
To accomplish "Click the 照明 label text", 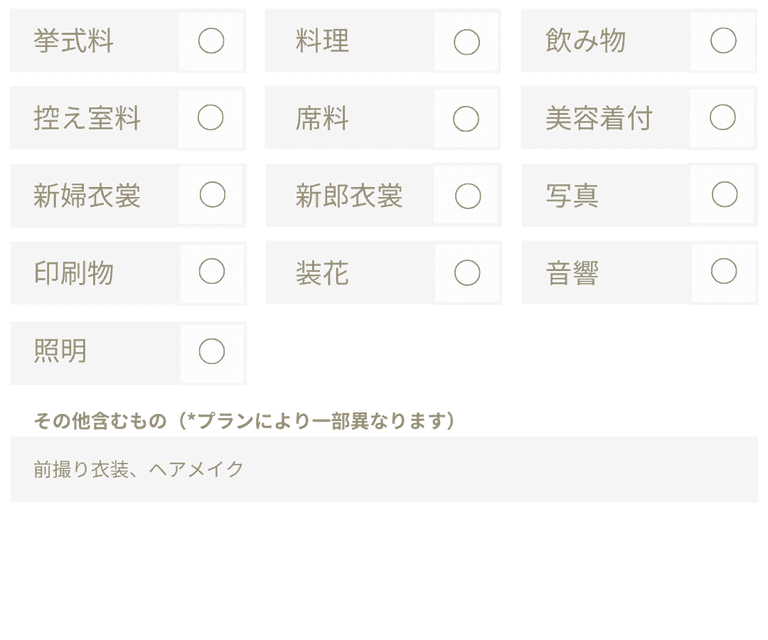I will (x=60, y=352).
